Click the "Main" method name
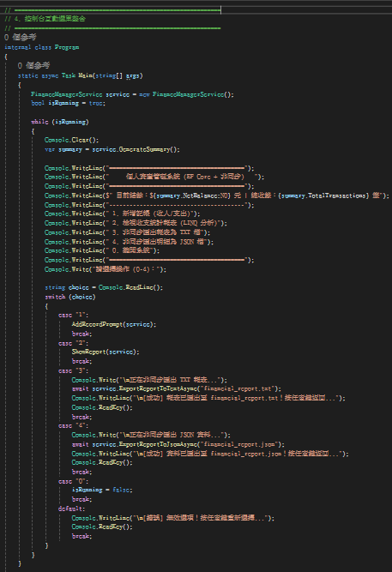This screenshot has height=572, width=392. (x=86, y=75)
